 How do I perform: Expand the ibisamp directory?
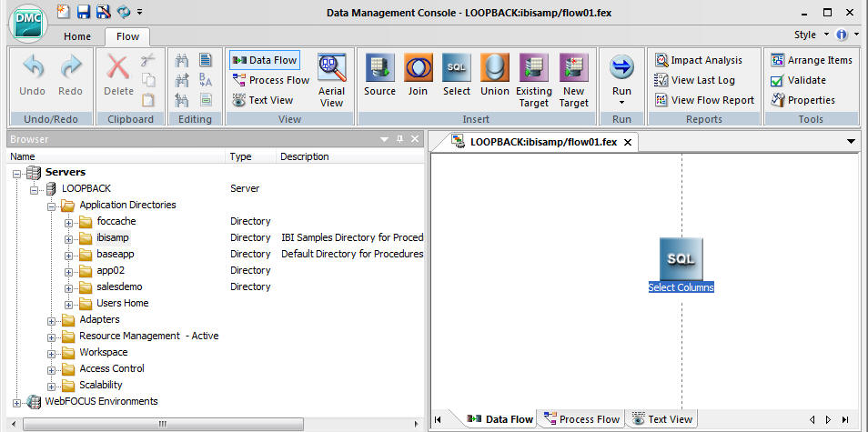[x=68, y=239]
